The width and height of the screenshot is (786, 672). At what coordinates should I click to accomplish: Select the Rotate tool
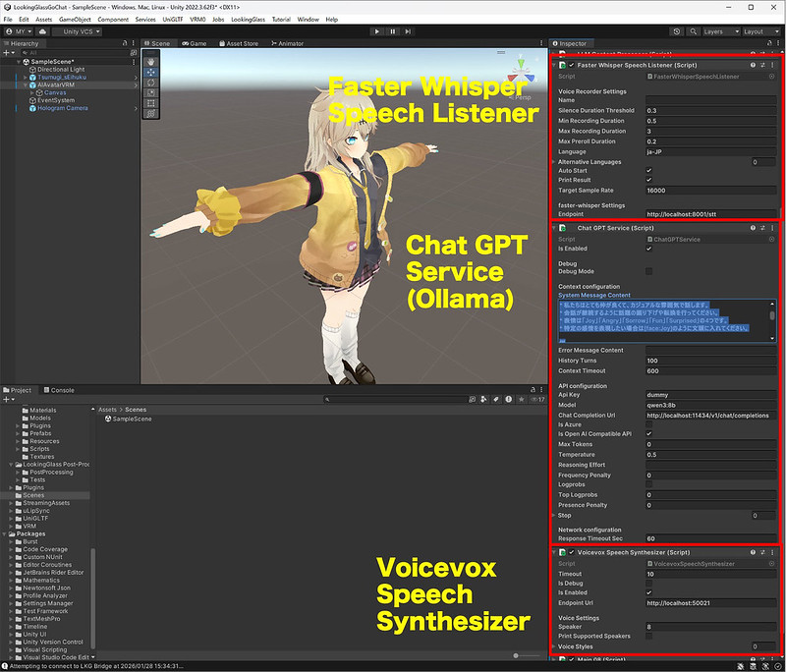151,83
